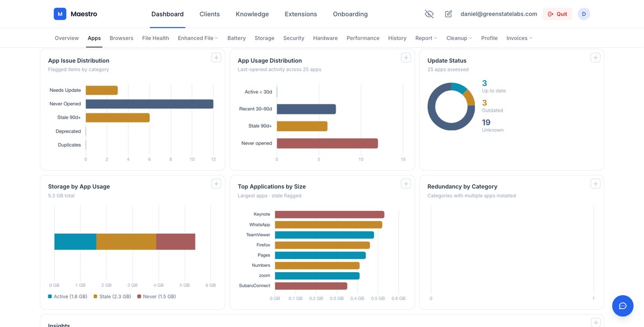Viewport: 644px width, 327px height.
Task: Open the edit pencil icon in header
Action: point(448,14)
